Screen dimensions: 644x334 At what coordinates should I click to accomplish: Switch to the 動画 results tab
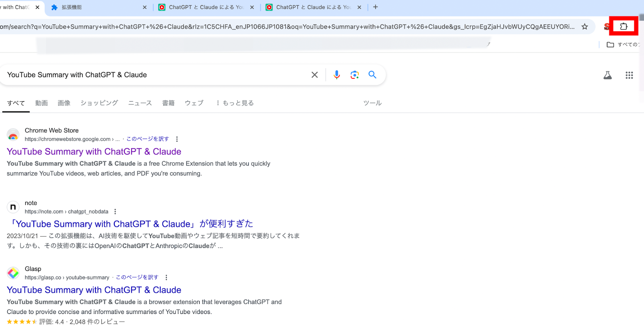41,103
